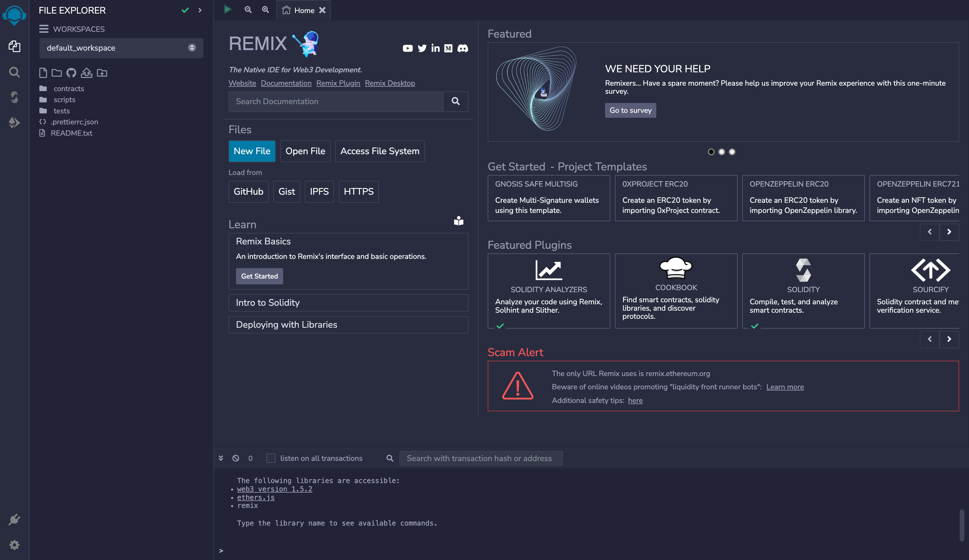The image size is (969, 560).
Task: Click Access File System button
Action: pos(380,151)
